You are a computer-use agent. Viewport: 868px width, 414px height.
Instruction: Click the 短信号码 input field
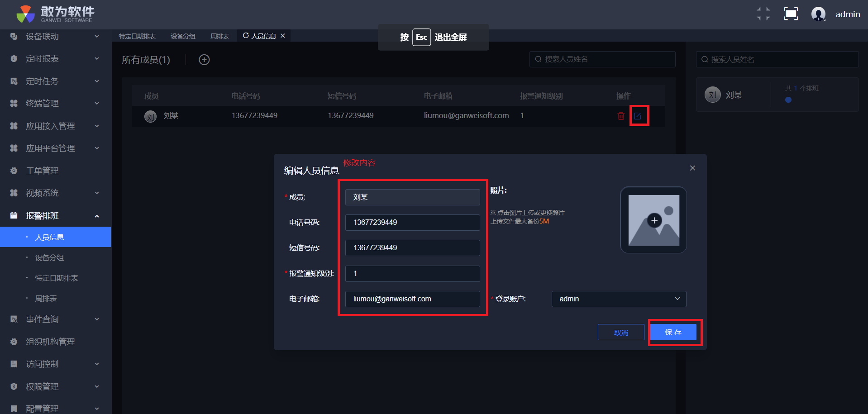click(x=412, y=248)
